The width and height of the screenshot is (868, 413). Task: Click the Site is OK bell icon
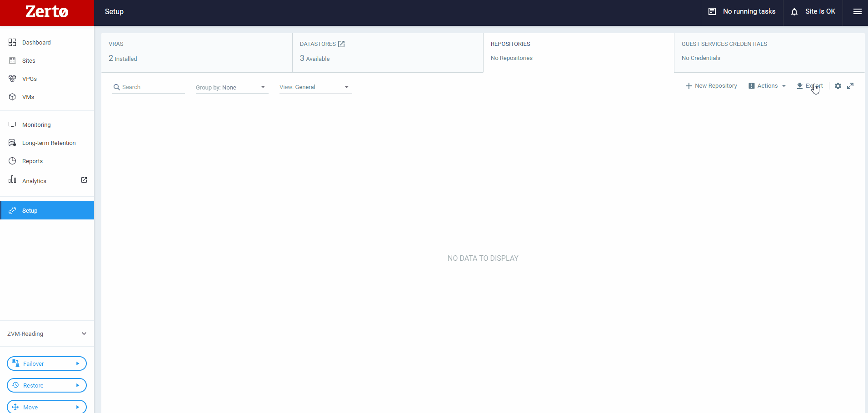pos(794,12)
